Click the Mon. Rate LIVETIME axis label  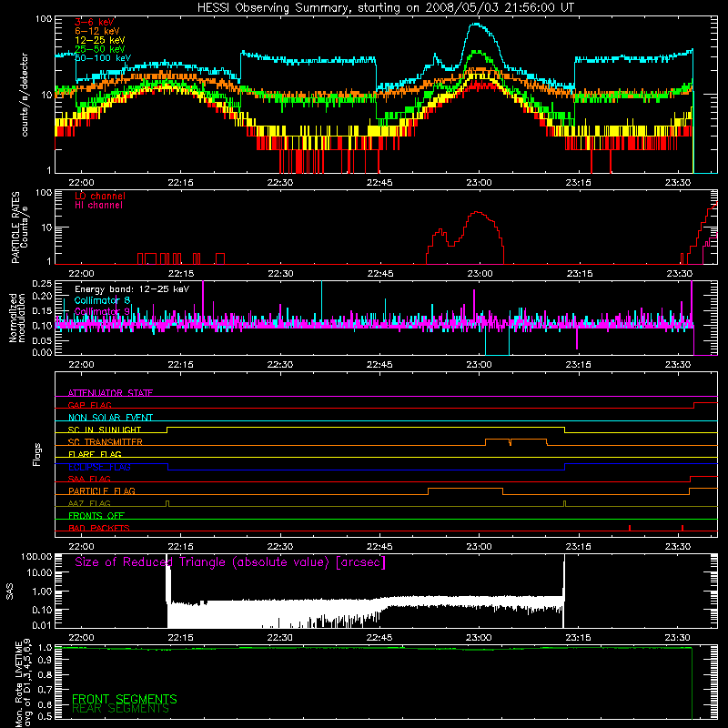click(x=24, y=683)
